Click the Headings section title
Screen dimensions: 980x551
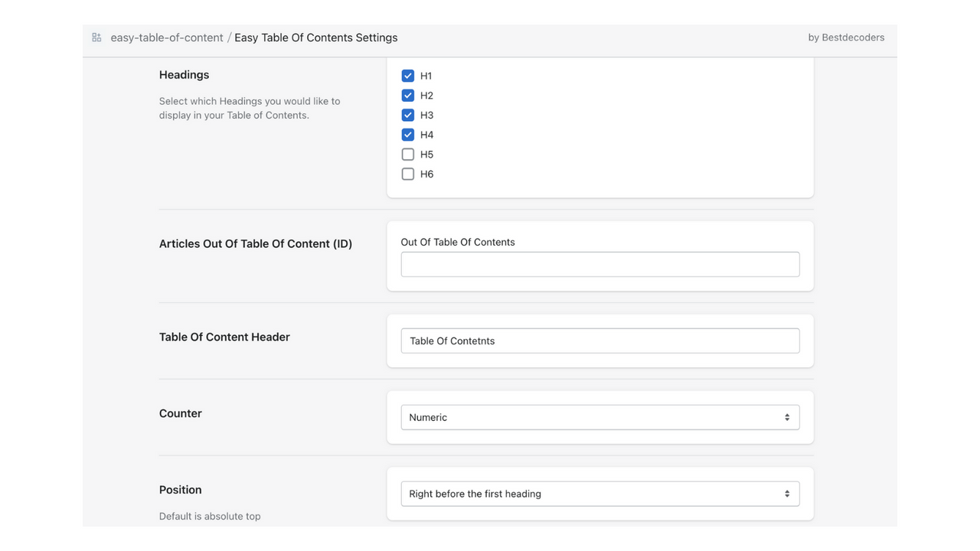[184, 75]
